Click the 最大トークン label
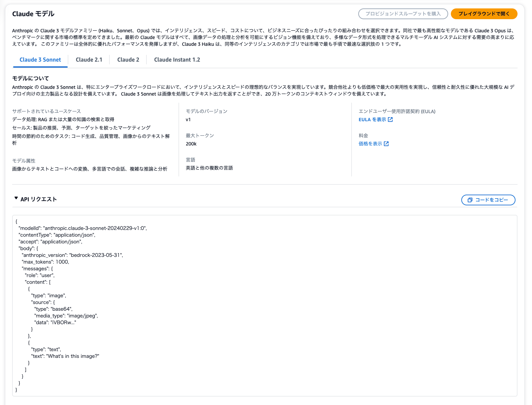 point(200,135)
